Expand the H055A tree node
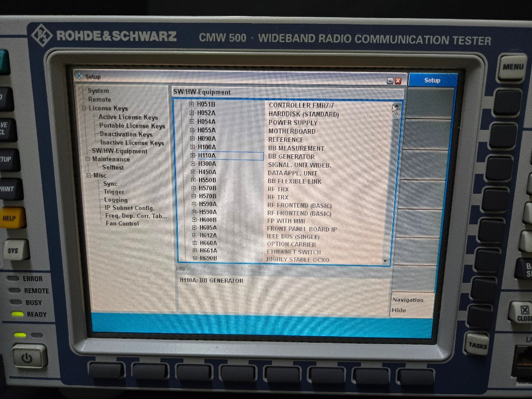This screenshot has height=399, width=532. [192, 130]
